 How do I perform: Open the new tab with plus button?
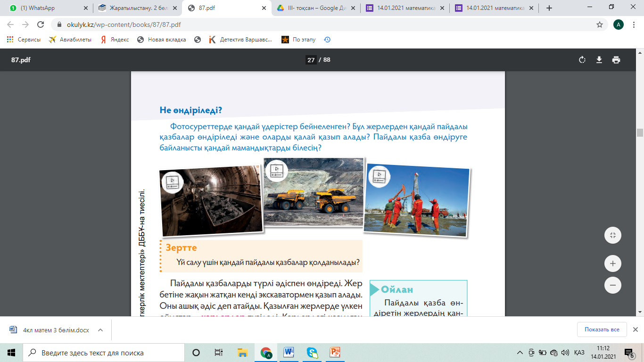(549, 8)
